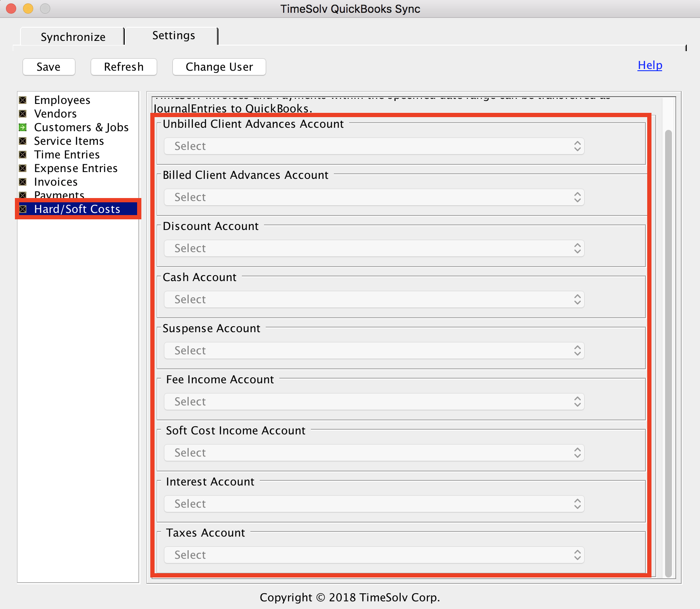The width and height of the screenshot is (700, 609).
Task: Expand the Cash Account select box
Action: [374, 299]
